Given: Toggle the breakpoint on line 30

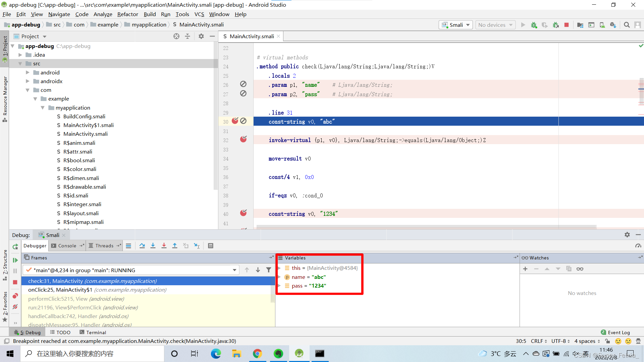Looking at the screenshot, I should (x=235, y=121).
